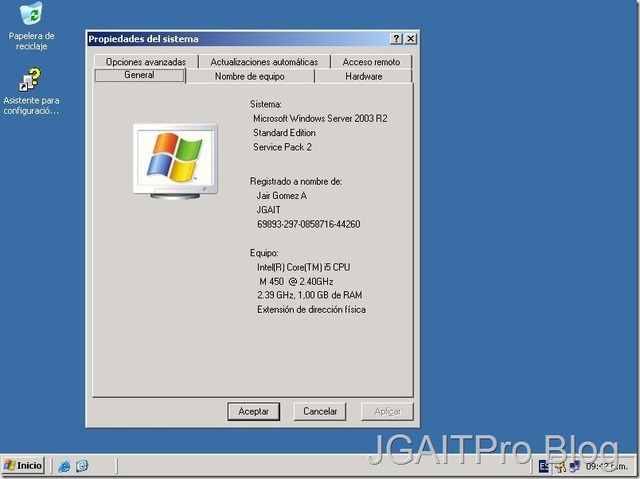Click the Equipo: label
The width and height of the screenshot is (640, 479).
pyautogui.click(x=264, y=253)
